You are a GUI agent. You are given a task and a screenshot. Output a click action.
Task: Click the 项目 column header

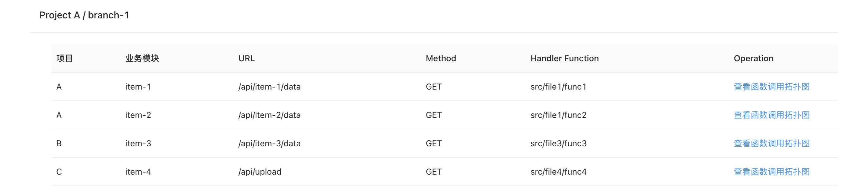pos(65,58)
